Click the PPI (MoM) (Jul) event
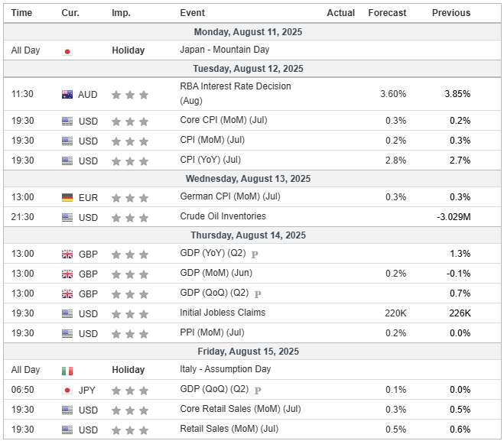504x441 pixels. pyautogui.click(x=212, y=332)
